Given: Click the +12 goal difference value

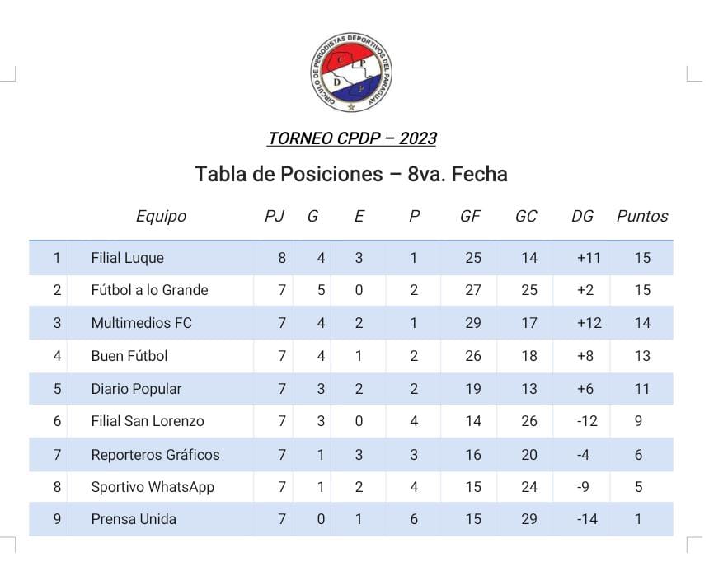Looking at the screenshot, I should click(589, 322).
